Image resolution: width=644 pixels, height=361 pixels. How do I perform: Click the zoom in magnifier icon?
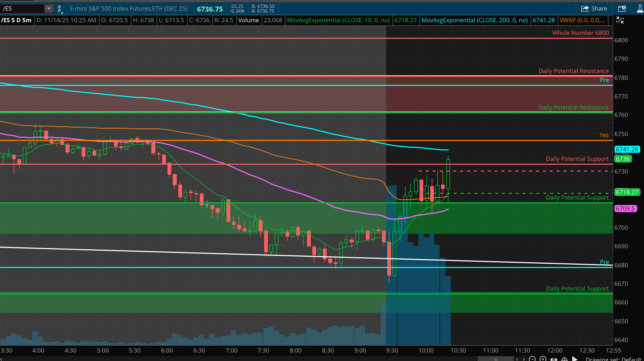(543, 359)
